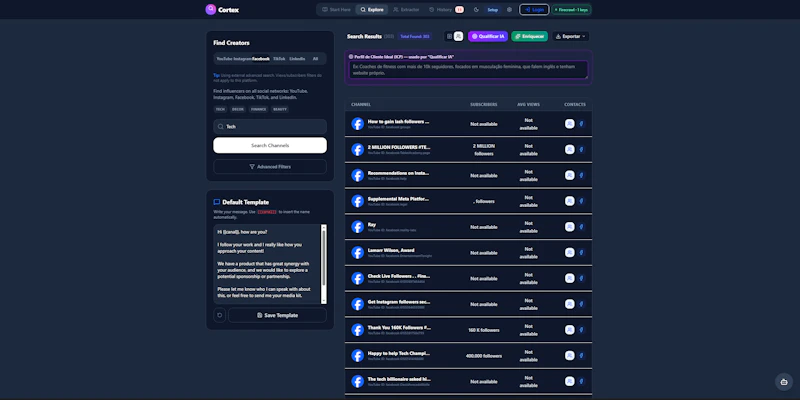Select YouTube platform tab
800x400 pixels.
click(x=224, y=59)
